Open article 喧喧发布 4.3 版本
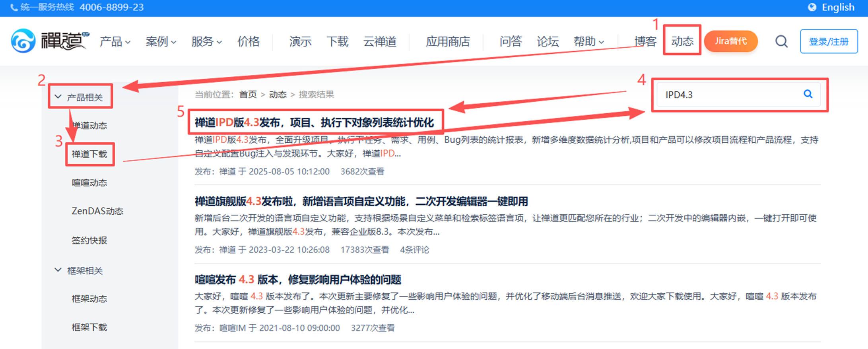Image resolution: width=868 pixels, height=349 pixels. (x=298, y=280)
